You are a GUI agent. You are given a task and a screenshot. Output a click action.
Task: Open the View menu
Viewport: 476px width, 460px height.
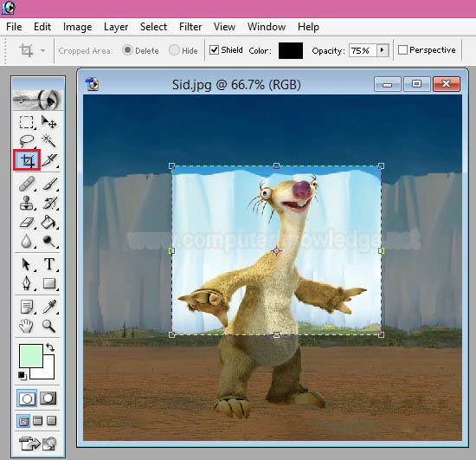pos(224,27)
